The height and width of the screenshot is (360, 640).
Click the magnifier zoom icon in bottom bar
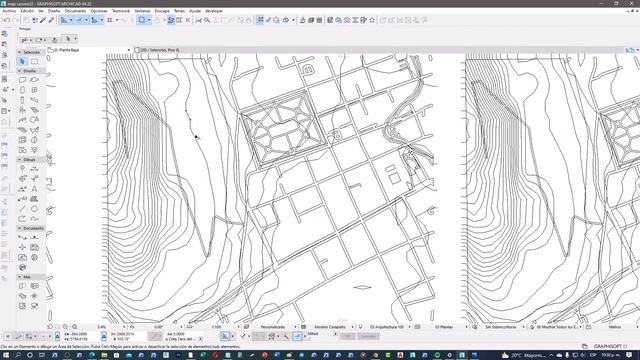click(75, 327)
